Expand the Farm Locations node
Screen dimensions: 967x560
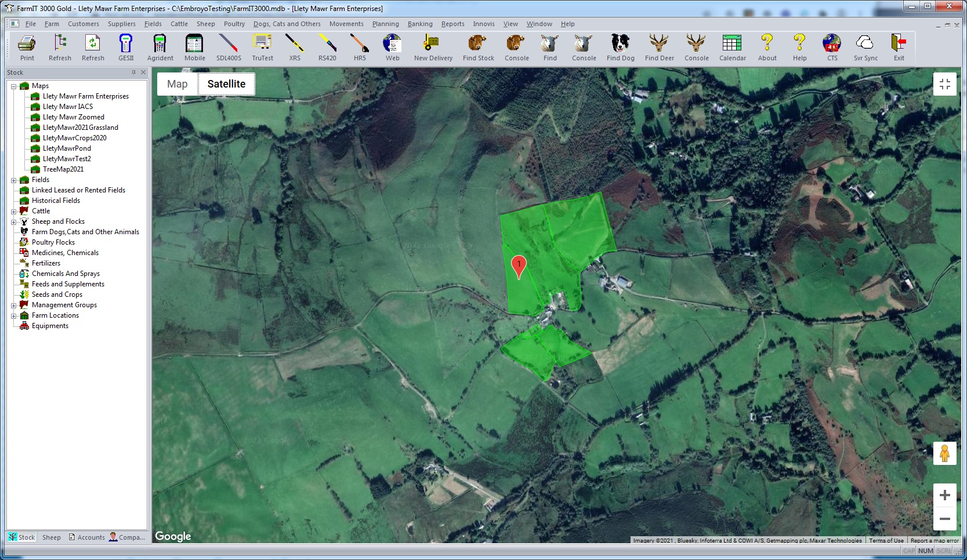coord(13,316)
